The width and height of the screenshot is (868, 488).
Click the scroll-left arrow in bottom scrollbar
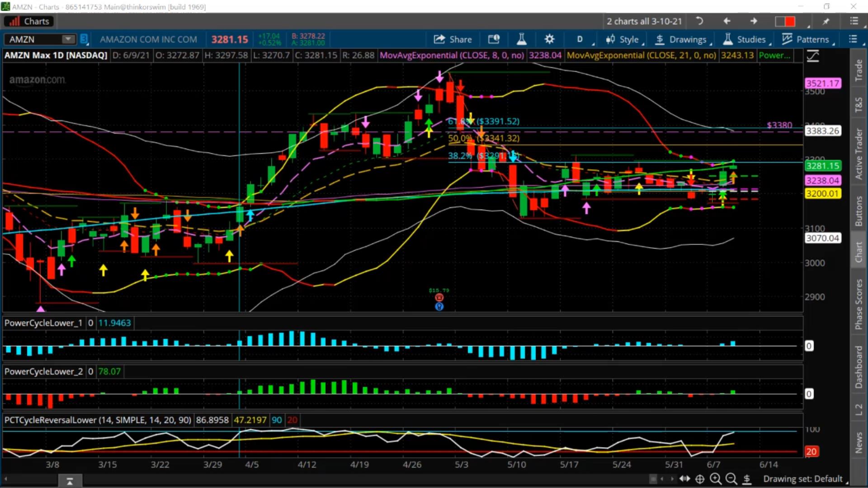(662, 479)
